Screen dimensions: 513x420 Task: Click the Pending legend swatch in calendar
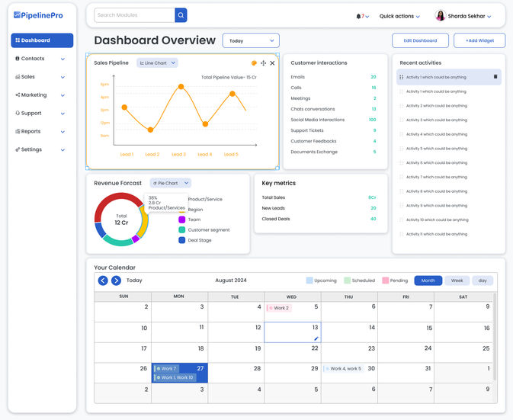(x=386, y=281)
